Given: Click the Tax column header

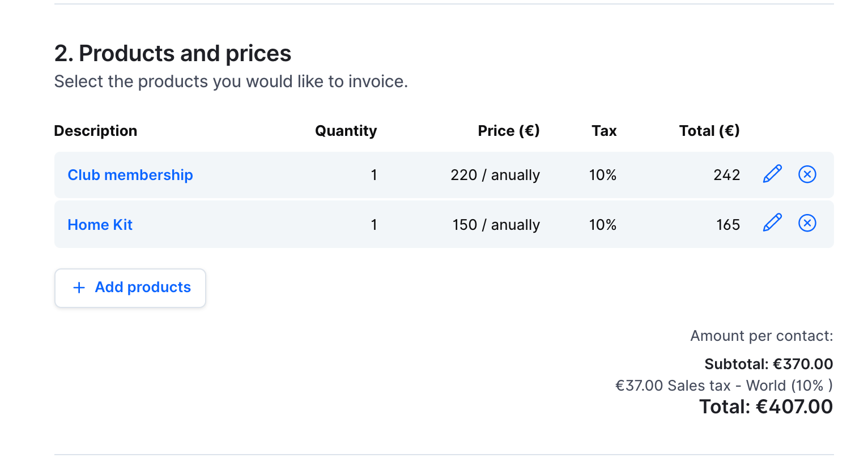Looking at the screenshot, I should tap(604, 131).
